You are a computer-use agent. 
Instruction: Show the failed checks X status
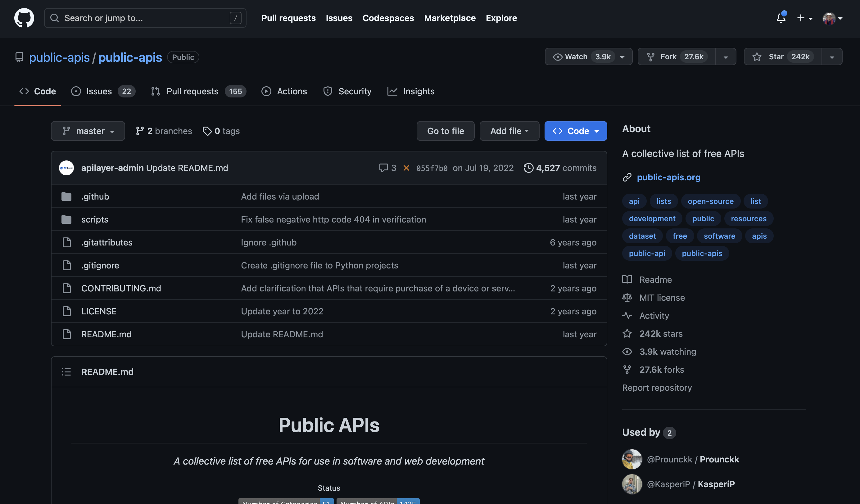point(406,168)
